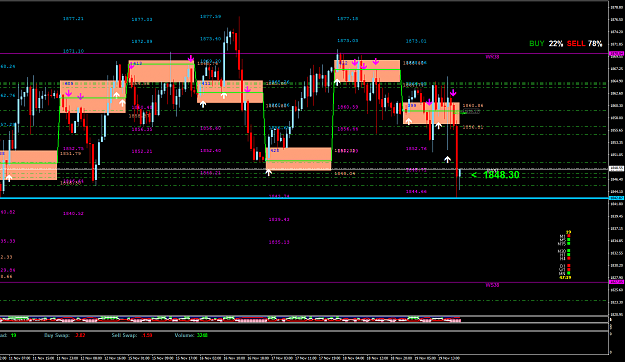Click the blue 1877.18 level label

click(348, 19)
